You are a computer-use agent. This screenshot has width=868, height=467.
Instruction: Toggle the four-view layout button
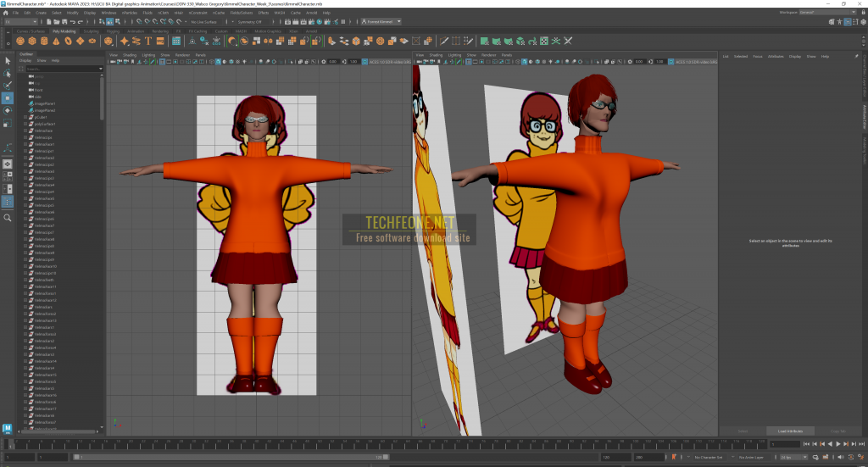pyautogui.click(x=8, y=176)
